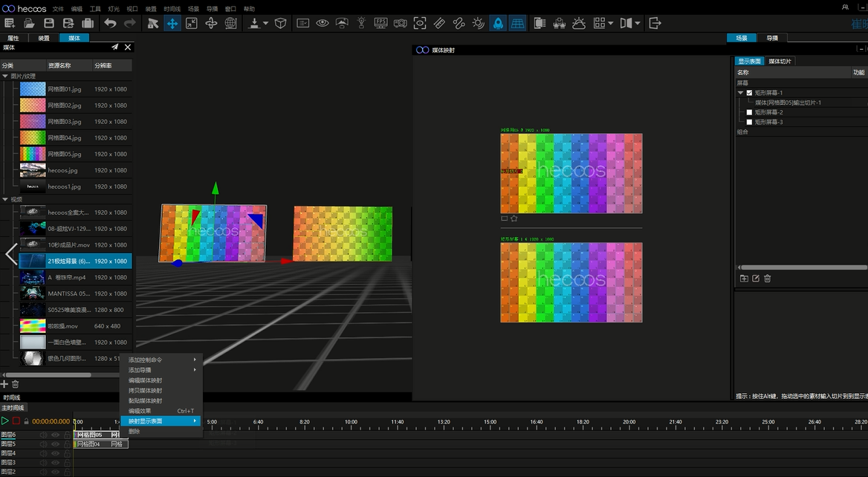Expand the 添加导播 submenu
The width and height of the screenshot is (868, 477).
coord(161,370)
